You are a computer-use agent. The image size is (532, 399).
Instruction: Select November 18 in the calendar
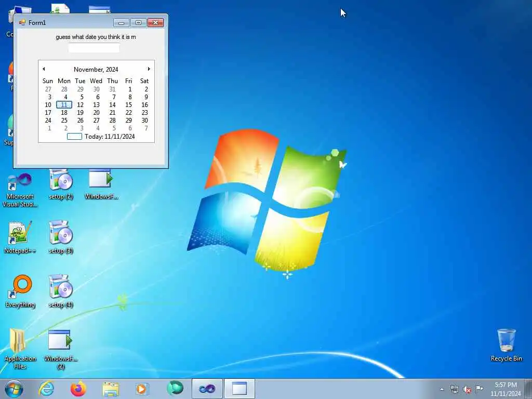click(x=64, y=113)
